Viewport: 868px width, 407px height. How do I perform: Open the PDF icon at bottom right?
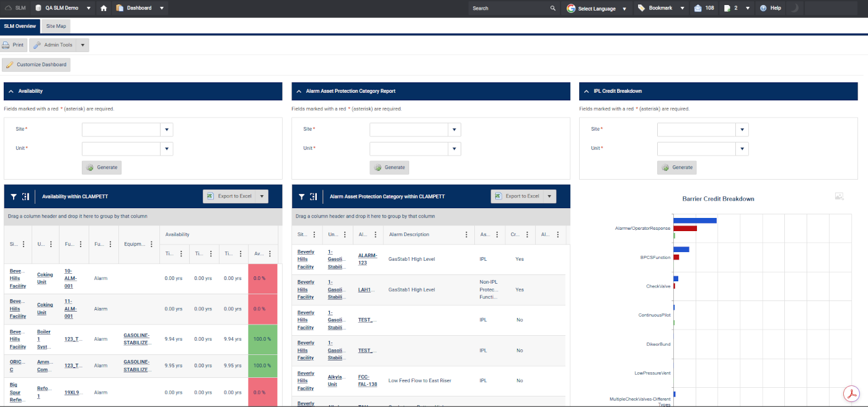pyautogui.click(x=853, y=393)
